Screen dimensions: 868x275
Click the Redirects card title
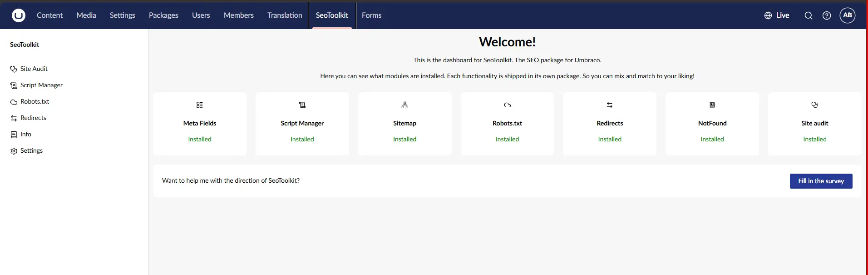(x=610, y=123)
